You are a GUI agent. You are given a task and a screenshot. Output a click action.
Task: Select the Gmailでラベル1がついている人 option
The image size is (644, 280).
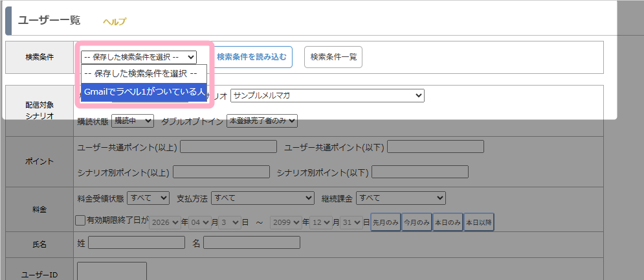[144, 92]
